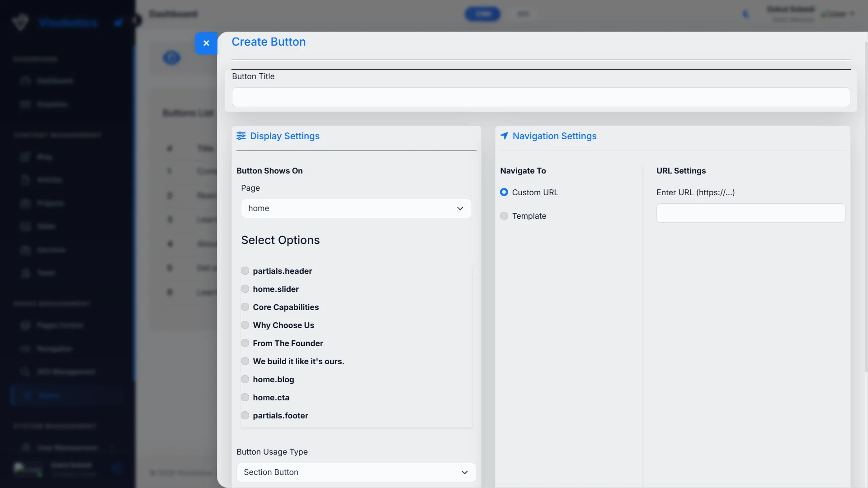The height and width of the screenshot is (488, 868).
Task: Click the Display Settings sliders icon
Action: (x=241, y=136)
